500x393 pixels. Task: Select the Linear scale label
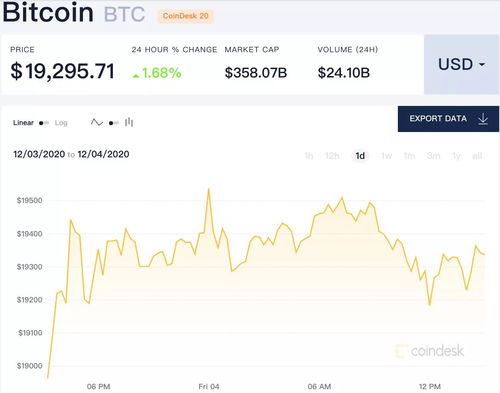click(23, 123)
